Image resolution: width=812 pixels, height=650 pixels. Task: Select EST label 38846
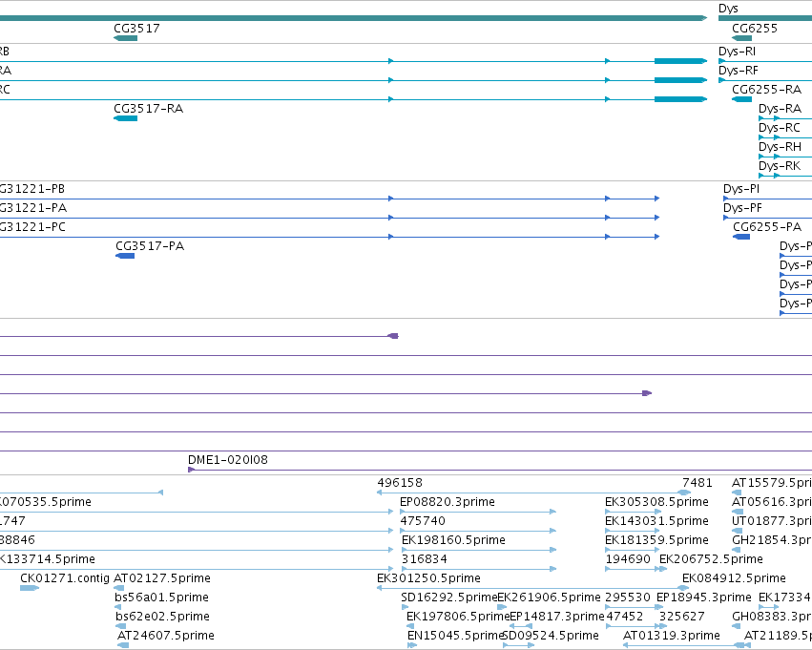[x=17, y=540]
